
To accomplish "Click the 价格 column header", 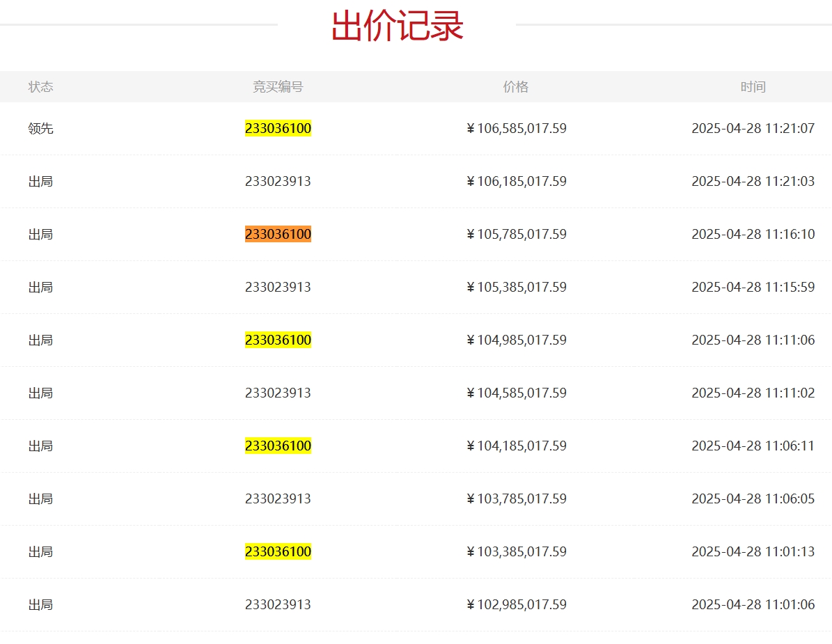I will 516,86.
